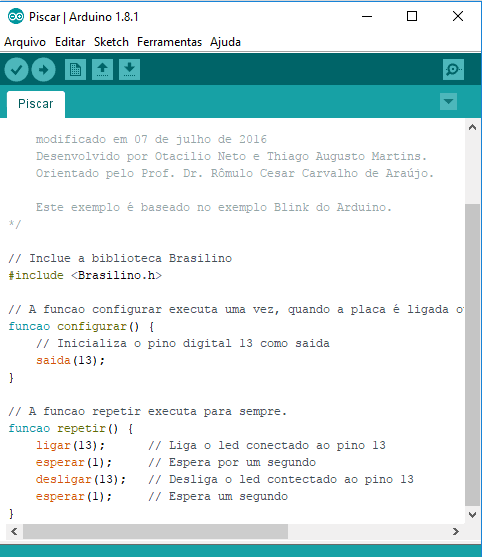This screenshot has width=482, height=557.
Task: Click the Arduino logo in title bar
Action: (16, 16)
